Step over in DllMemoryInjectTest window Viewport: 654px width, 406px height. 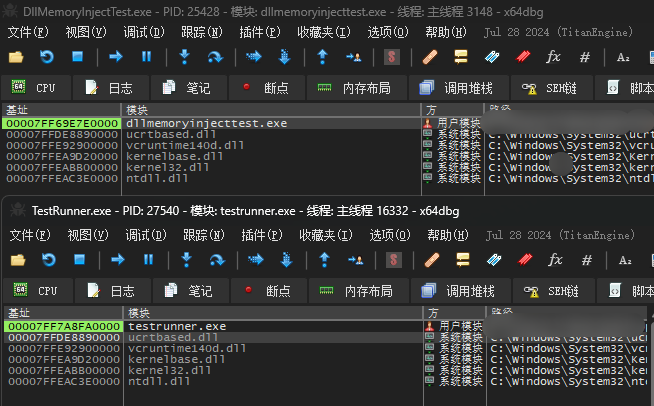tap(215, 57)
